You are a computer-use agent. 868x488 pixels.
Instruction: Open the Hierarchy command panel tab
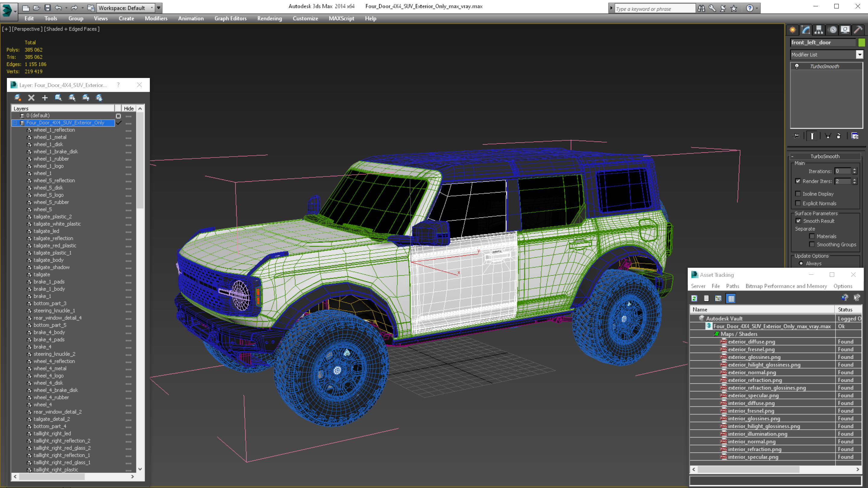click(819, 30)
